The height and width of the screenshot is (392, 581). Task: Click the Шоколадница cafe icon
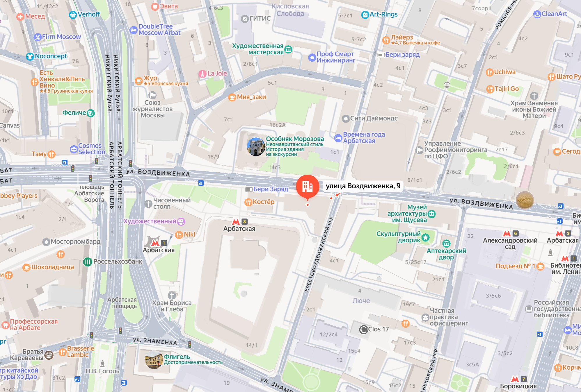(26, 267)
